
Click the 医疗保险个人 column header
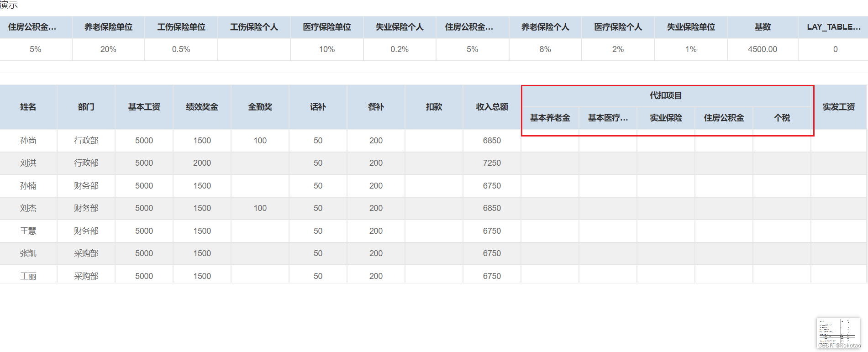[x=618, y=27]
